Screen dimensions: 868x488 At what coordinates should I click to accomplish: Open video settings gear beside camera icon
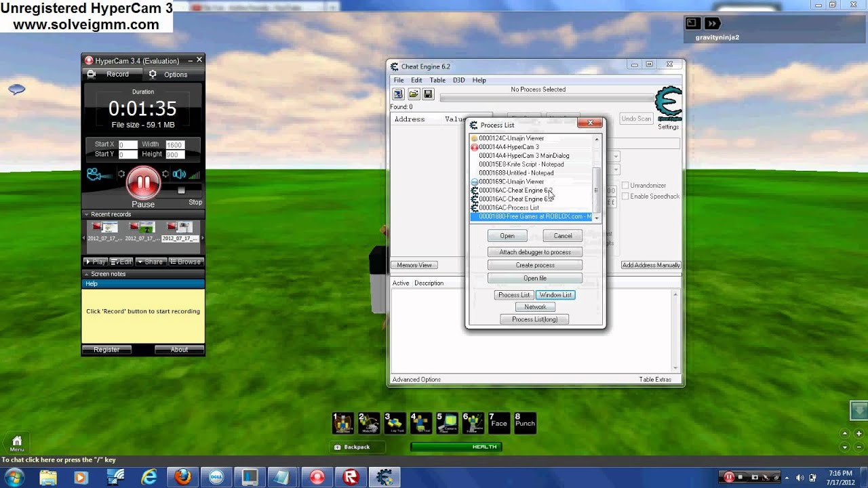point(121,174)
